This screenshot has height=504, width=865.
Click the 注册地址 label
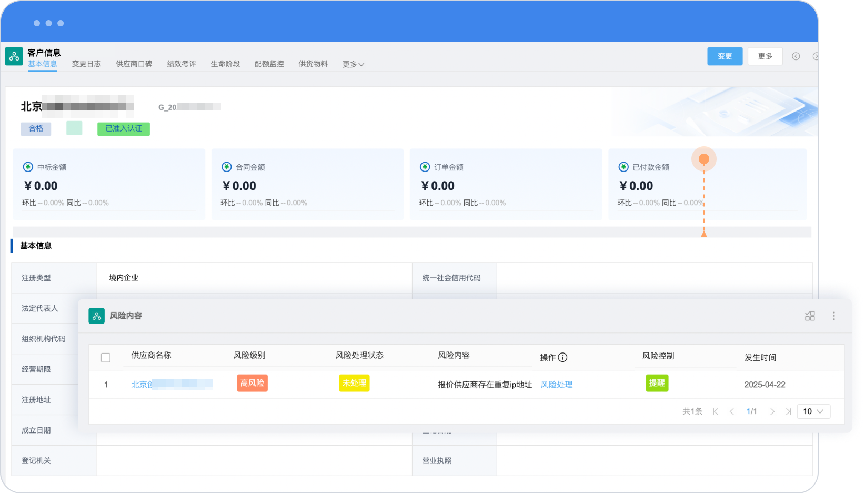[x=36, y=400]
